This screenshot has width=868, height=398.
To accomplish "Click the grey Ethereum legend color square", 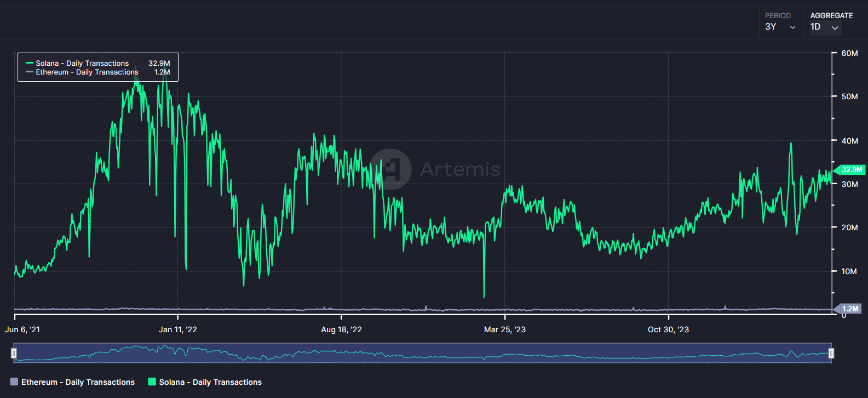I will tap(14, 382).
